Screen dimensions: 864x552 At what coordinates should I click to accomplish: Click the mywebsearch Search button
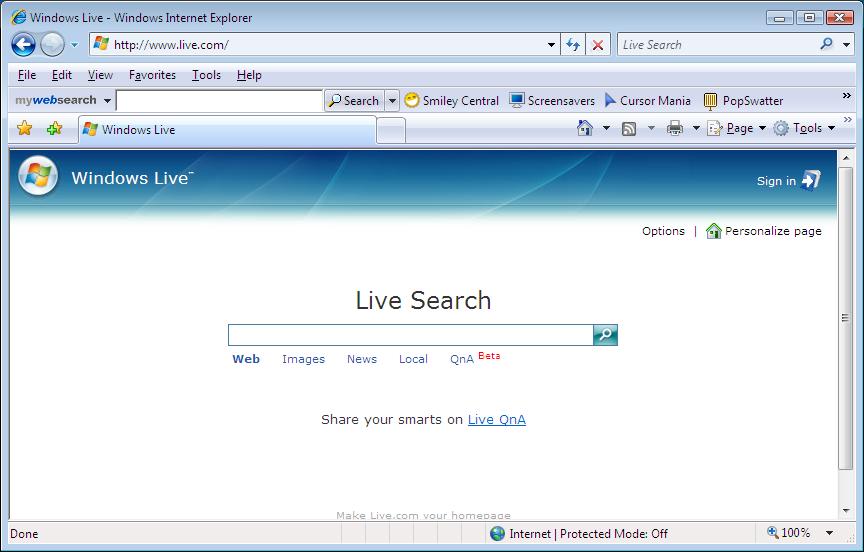(x=354, y=101)
